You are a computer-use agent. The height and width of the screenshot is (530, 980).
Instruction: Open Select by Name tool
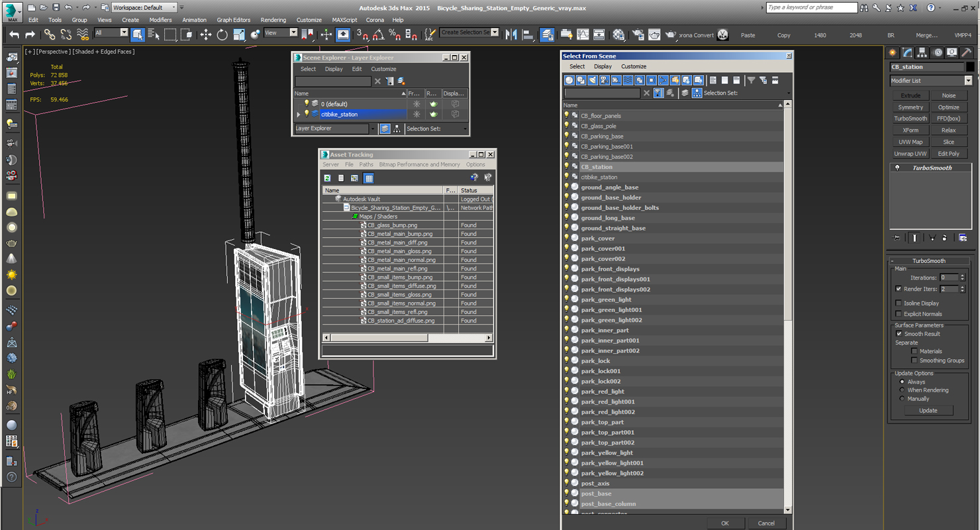point(154,34)
